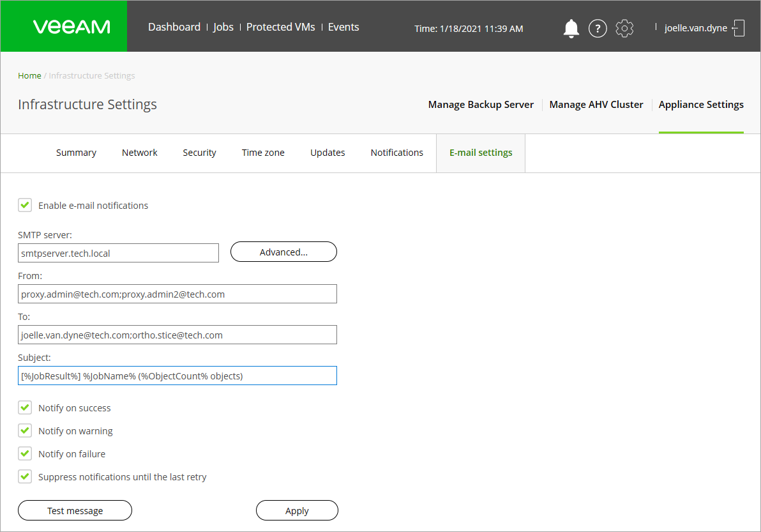Select the E-mail settings tab
The image size is (761, 532).
coord(481,153)
